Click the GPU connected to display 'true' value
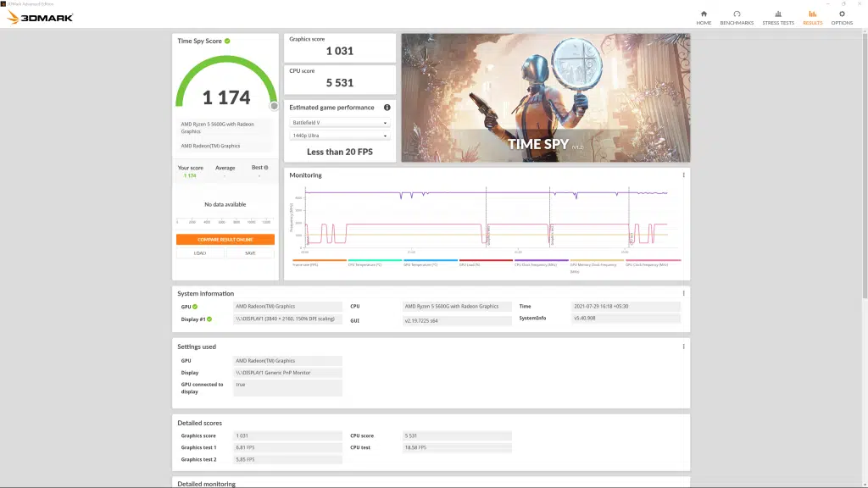This screenshot has width=868, height=488. (287, 388)
